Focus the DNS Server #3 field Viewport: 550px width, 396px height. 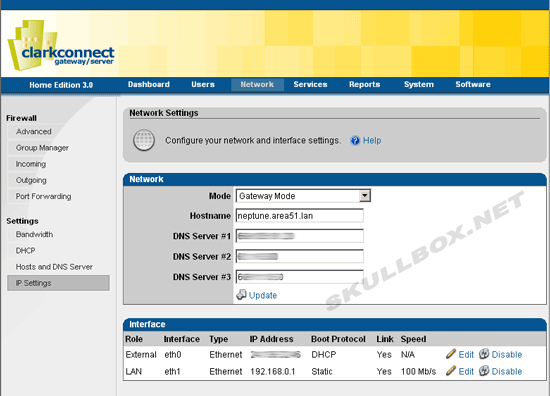pyautogui.click(x=300, y=277)
